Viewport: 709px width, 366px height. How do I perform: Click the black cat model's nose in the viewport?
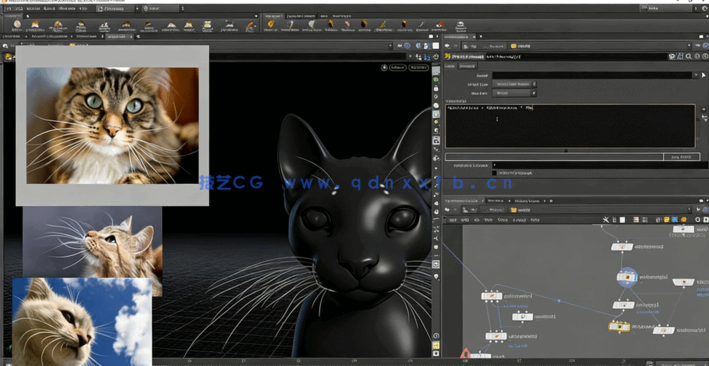tap(359, 266)
